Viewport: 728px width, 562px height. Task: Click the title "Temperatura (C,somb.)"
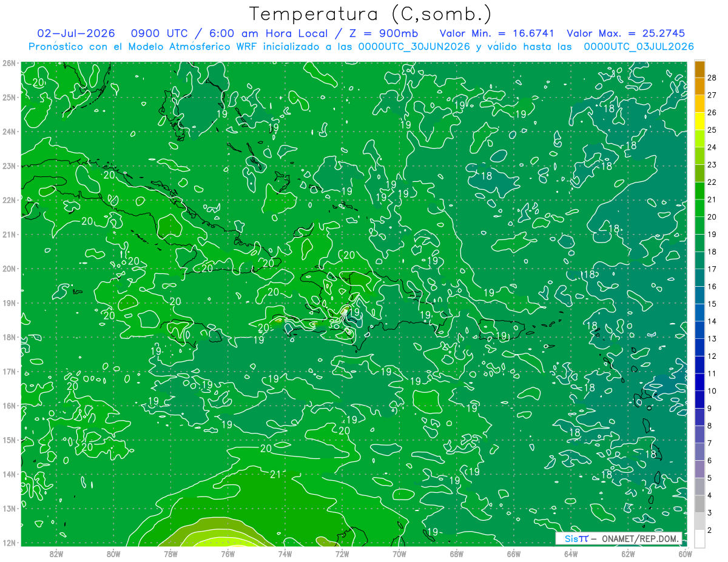pos(371,14)
